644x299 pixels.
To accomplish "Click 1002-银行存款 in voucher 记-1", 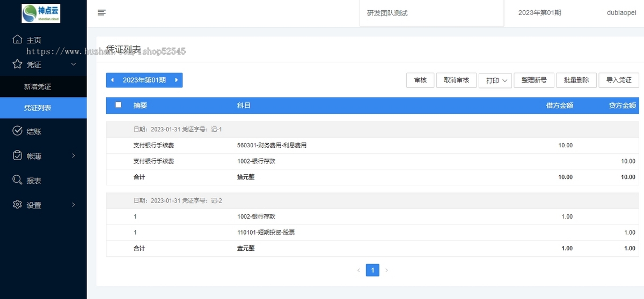I will (256, 161).
